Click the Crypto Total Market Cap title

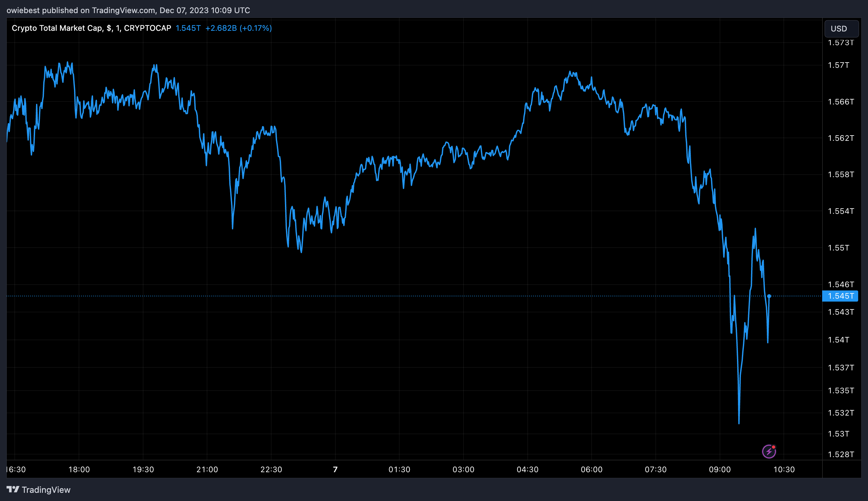pyautogui.click(x=56, y=28)
